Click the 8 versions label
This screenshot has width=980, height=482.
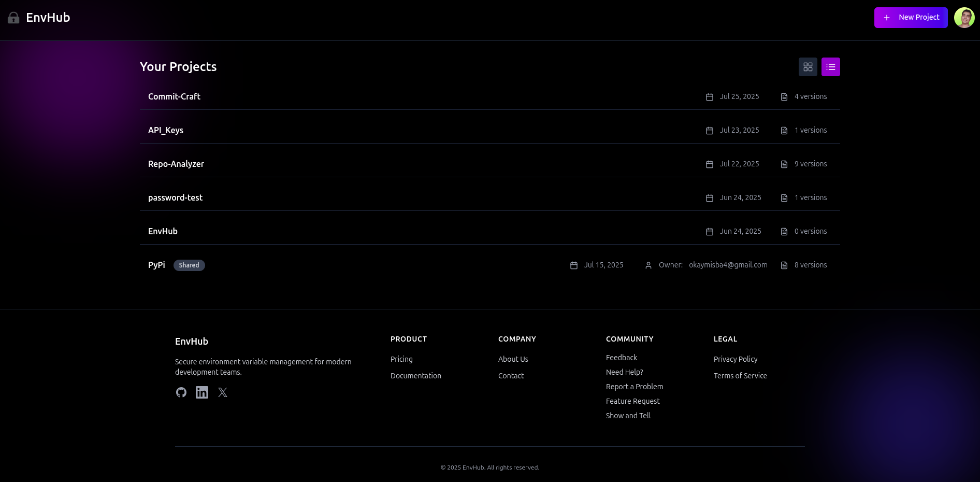[811, 265]
